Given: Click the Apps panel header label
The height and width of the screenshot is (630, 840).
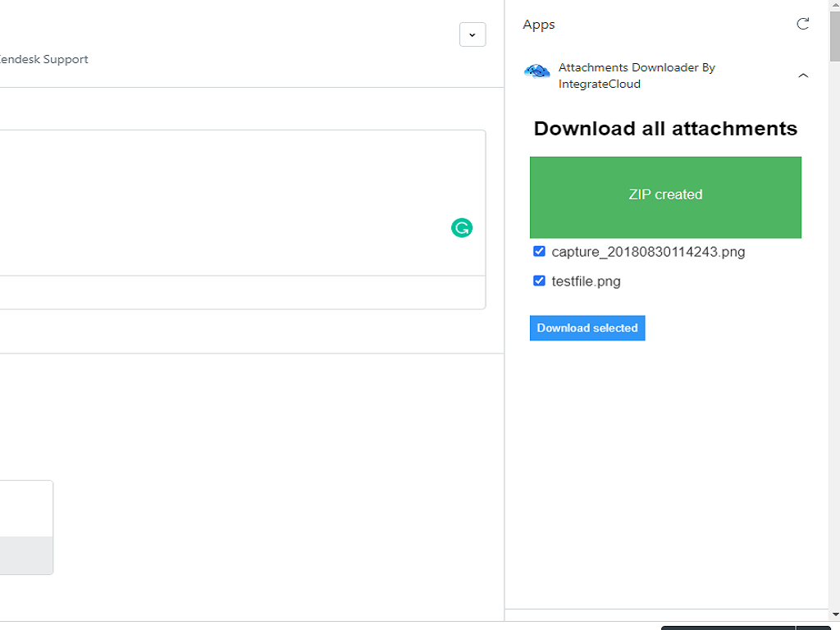Looking at the screenshot, I should pos(539,25).
